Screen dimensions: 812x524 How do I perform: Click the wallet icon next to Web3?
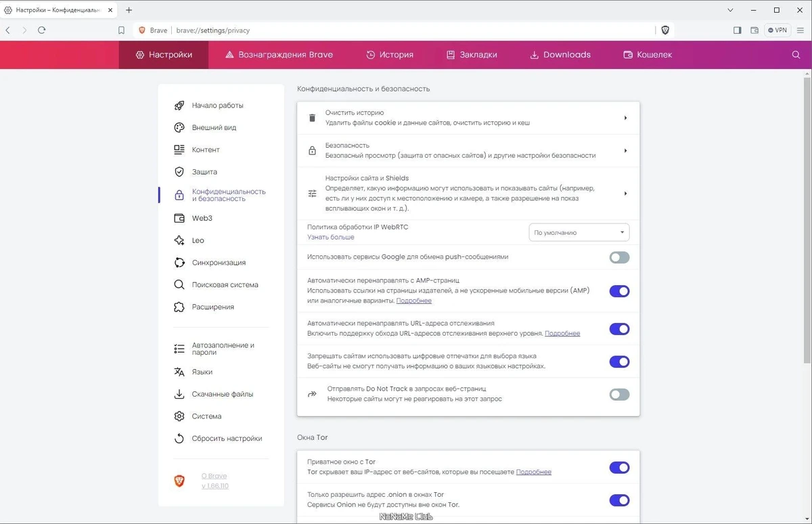[x=179, y=218]
